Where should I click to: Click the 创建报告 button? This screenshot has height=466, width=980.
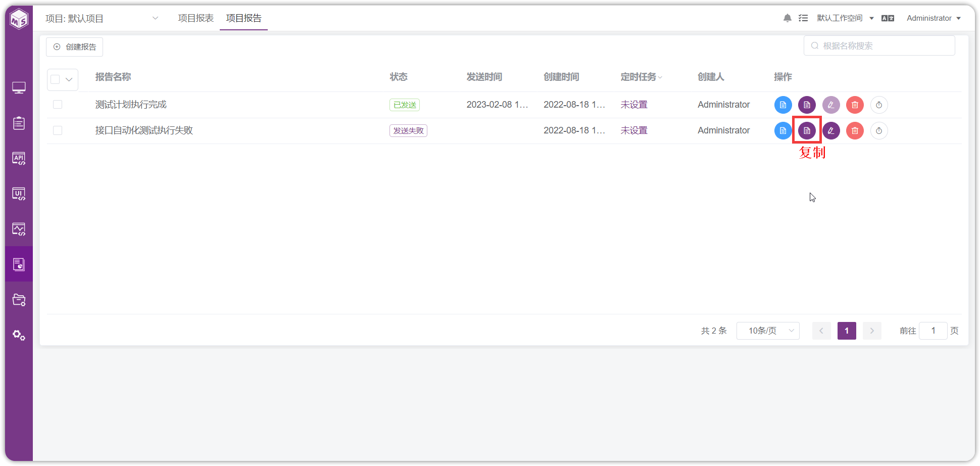tap(75, 47)
